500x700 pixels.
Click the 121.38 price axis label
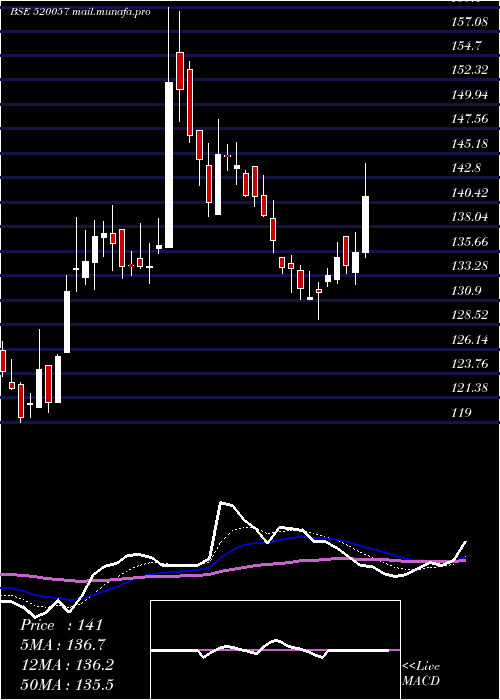tap(468, 388)
